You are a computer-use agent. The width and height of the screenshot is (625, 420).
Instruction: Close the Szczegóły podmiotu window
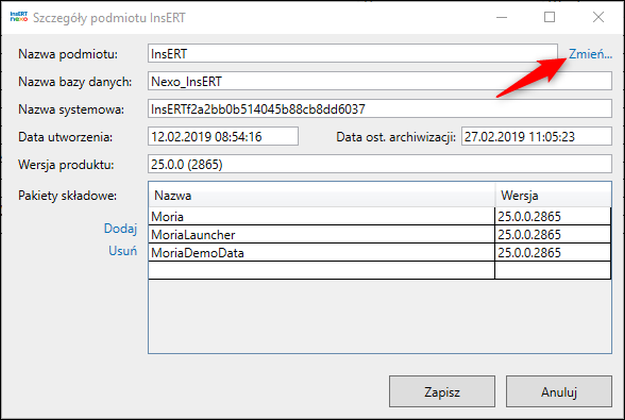point(597,17)
